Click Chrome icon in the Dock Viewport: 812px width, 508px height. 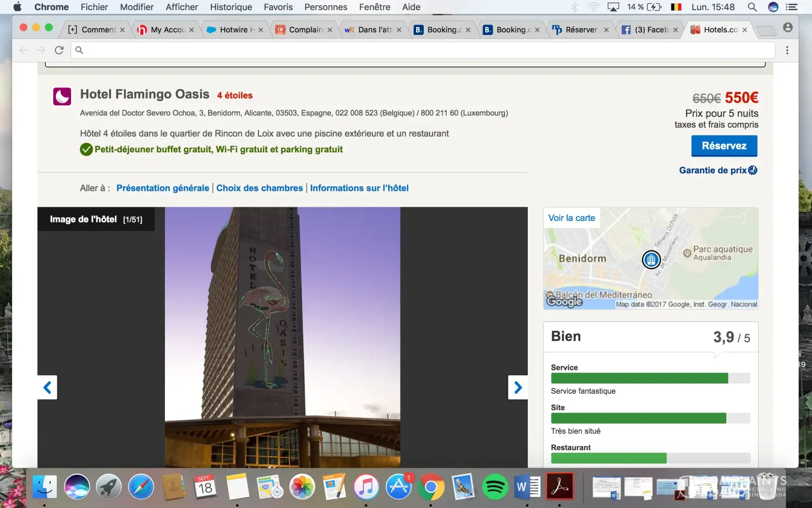(431, 487)
